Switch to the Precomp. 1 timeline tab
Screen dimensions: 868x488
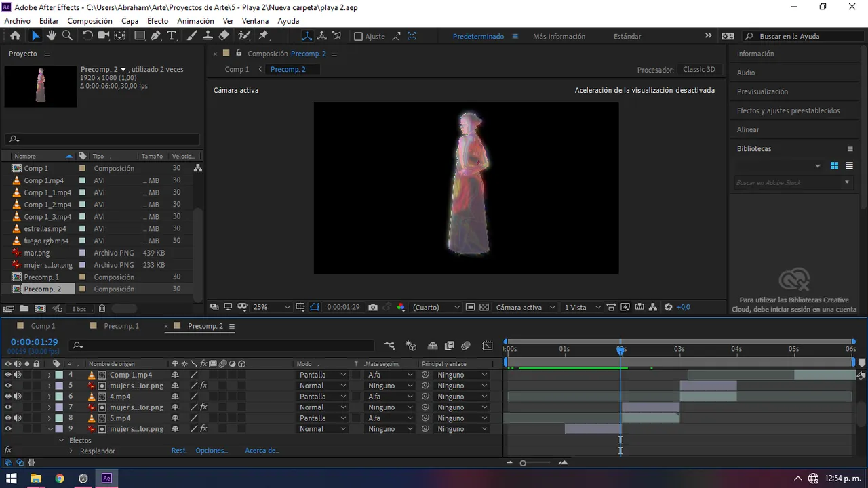(121, 326)
